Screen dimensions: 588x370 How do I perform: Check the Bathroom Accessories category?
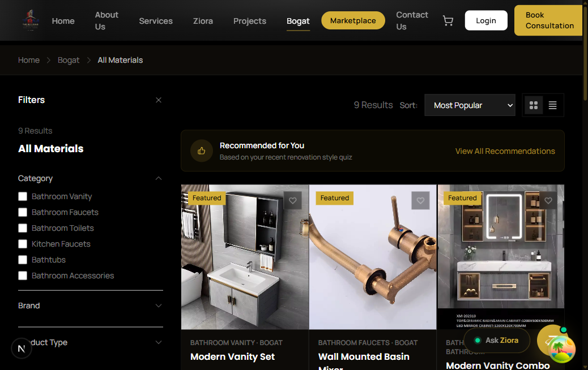click(x=23, y=276)
